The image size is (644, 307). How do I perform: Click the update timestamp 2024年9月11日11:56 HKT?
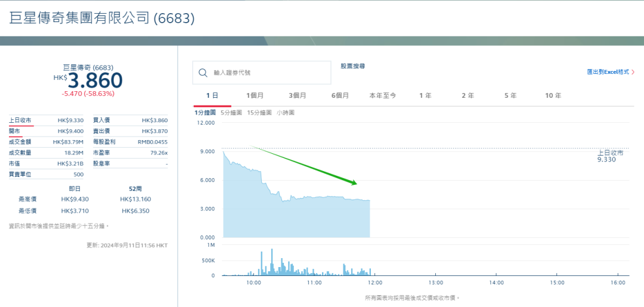pyautogui.click(x=133, y=246)
